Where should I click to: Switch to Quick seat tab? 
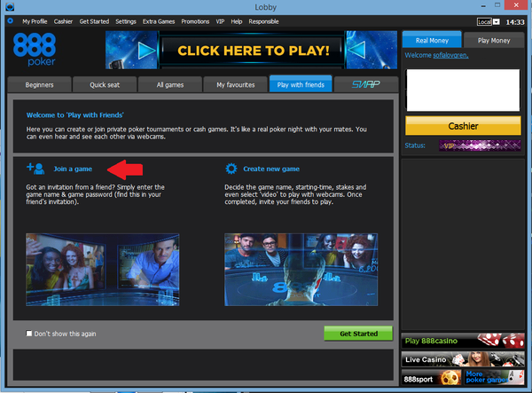[105, 84]
